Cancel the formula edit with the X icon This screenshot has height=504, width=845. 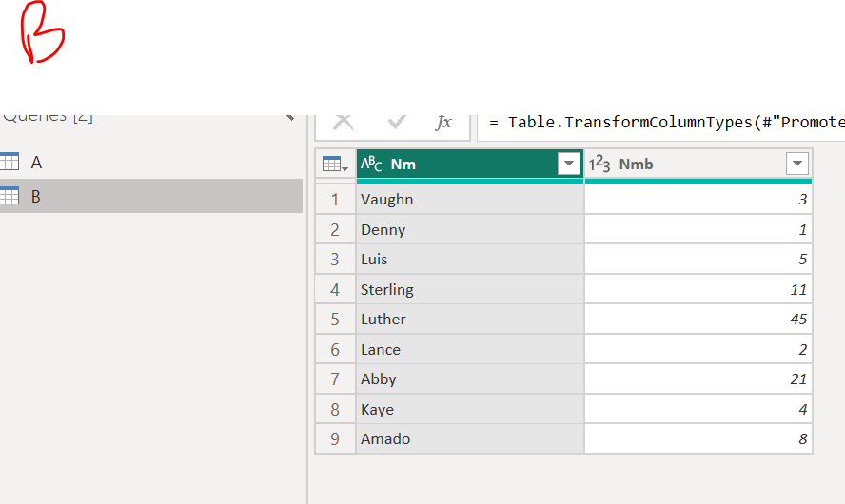[x=344, y=122]
